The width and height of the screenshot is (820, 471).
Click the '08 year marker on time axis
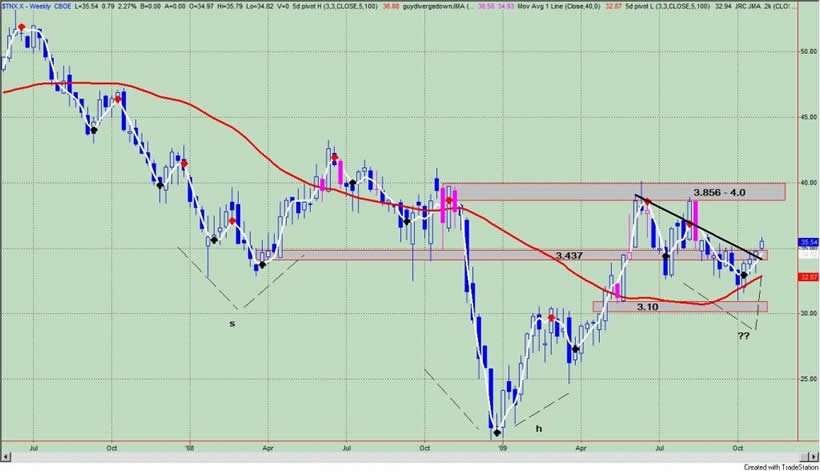tap(188, 451)
